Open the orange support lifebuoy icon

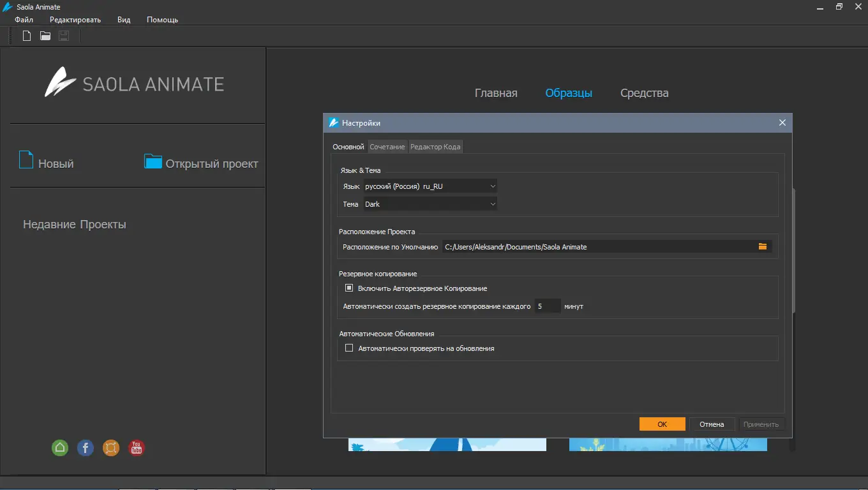tap(111, 448)
